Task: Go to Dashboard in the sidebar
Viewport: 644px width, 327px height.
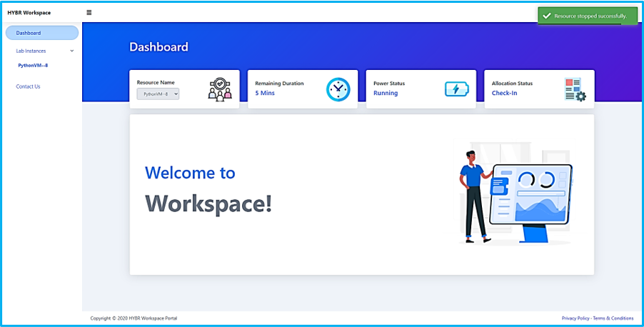Action: [x=29, y=33]
